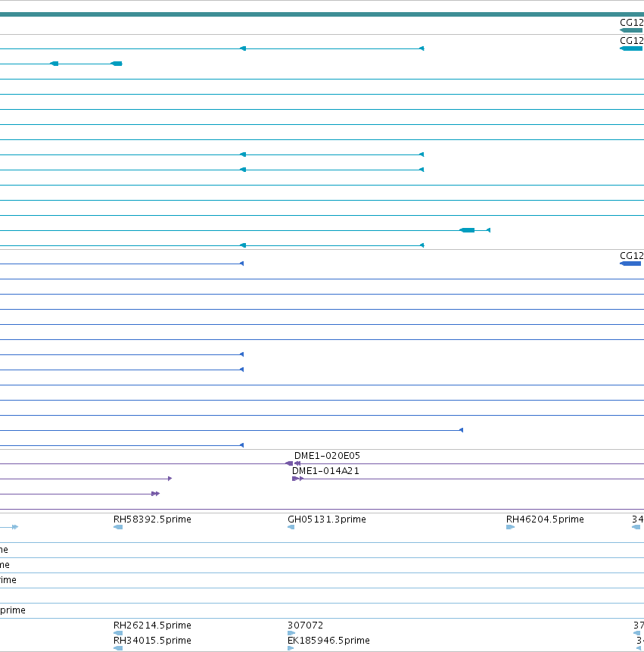
Task: Click the DME1-020E05 label
Action: pos(327,455)
